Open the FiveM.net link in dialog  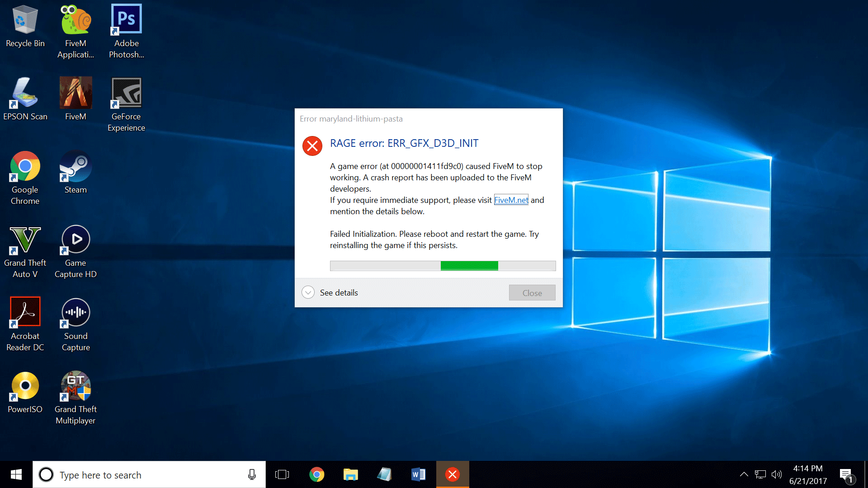511,200
